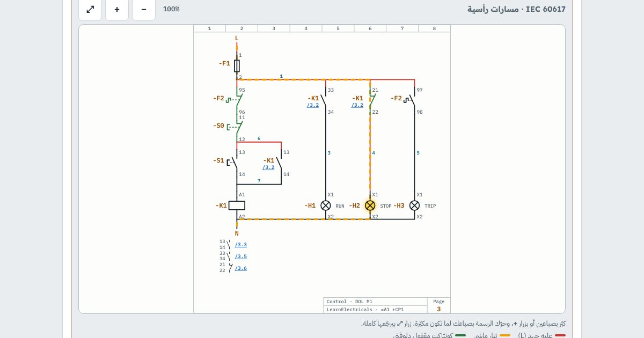Open /3.2 link under -K1 contact 21-22

[357, 105]
